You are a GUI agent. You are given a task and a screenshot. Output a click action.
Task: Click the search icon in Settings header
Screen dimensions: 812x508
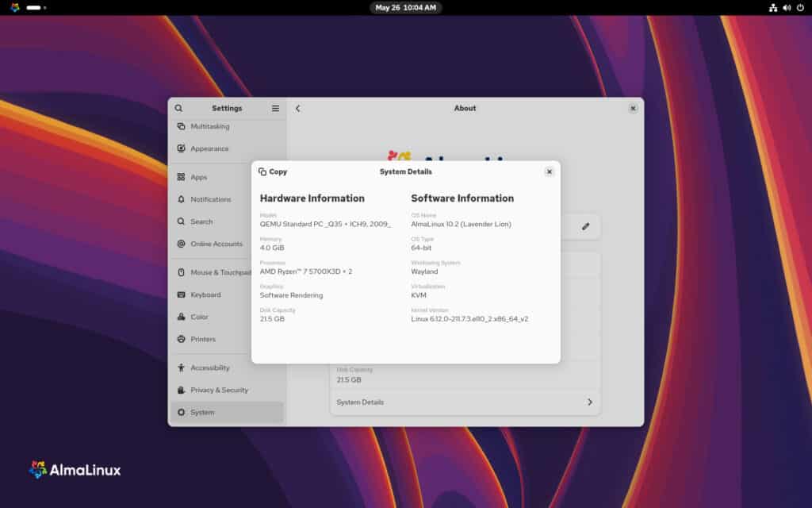coord(178,108)
